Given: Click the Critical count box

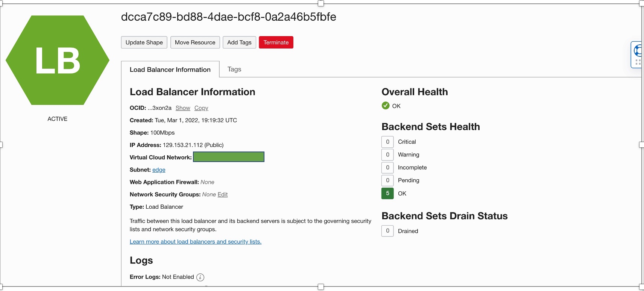Looking at the screenshot, I should click(x=387, y=142).
